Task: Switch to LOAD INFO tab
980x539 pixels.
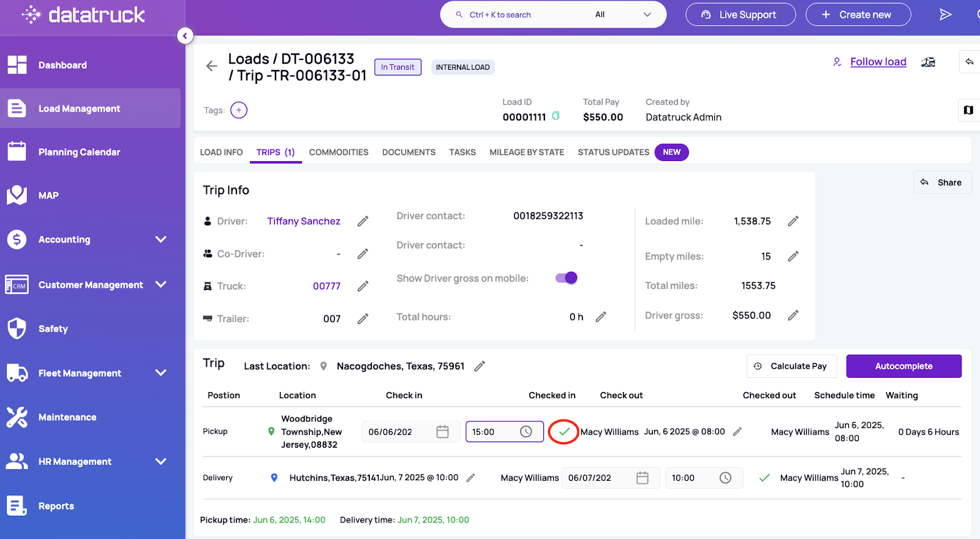Action: point(221,153)
